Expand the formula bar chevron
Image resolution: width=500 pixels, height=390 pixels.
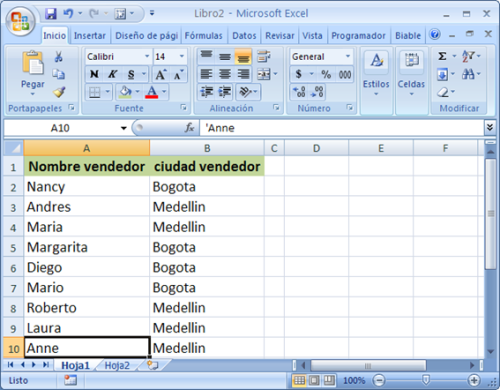489,127
